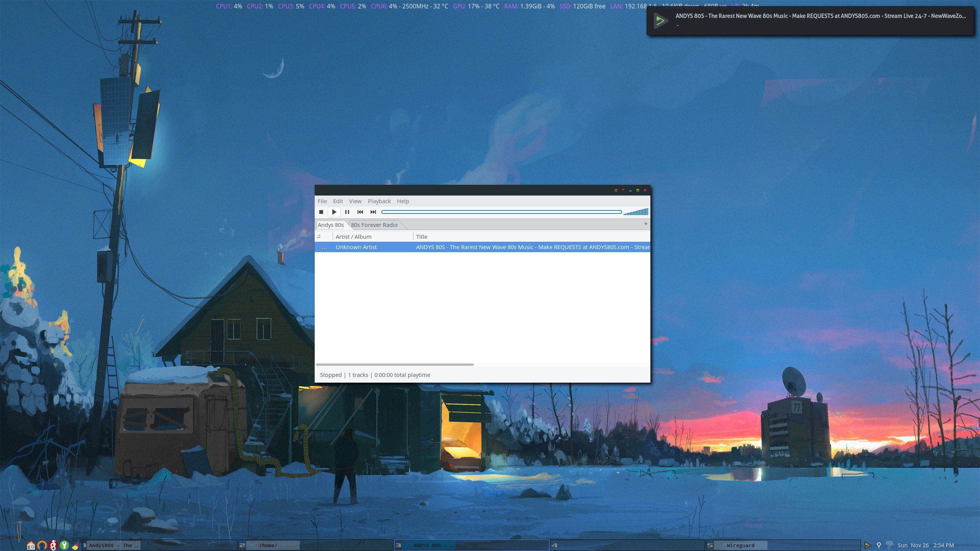The width and height of the screenshot is (980, 551).
Task: Select the Wireguard window in workspace 5
Action: pyautogui.click(x=740, y=545)
